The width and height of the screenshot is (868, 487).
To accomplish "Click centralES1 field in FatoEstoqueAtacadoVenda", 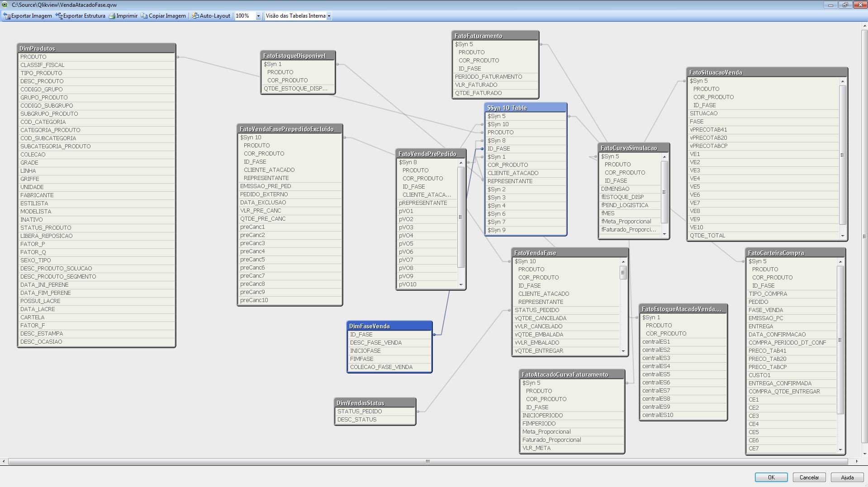I will [683, 342].
